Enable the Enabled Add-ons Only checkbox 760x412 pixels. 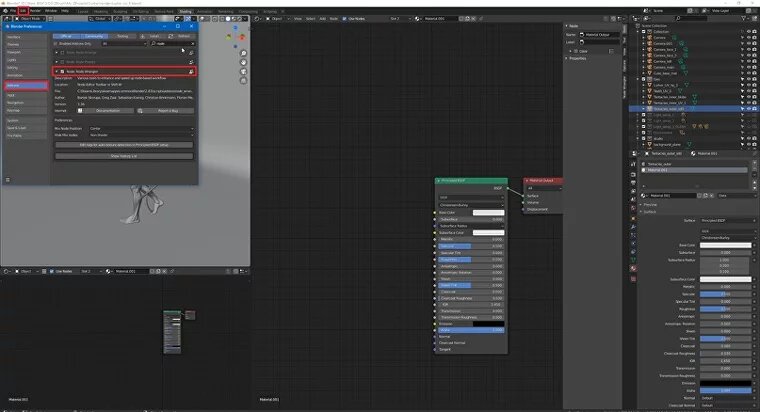(55, 44)
